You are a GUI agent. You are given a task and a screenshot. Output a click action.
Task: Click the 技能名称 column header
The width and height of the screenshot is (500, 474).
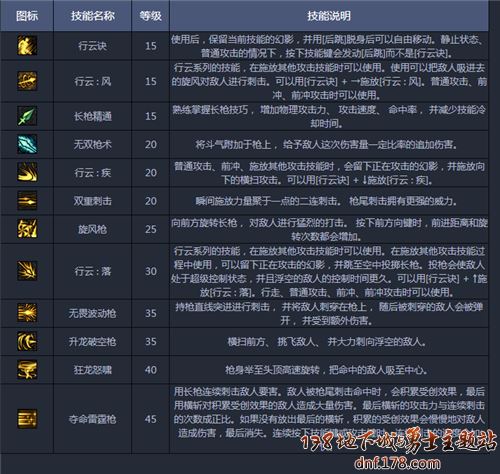pos(92,16)
